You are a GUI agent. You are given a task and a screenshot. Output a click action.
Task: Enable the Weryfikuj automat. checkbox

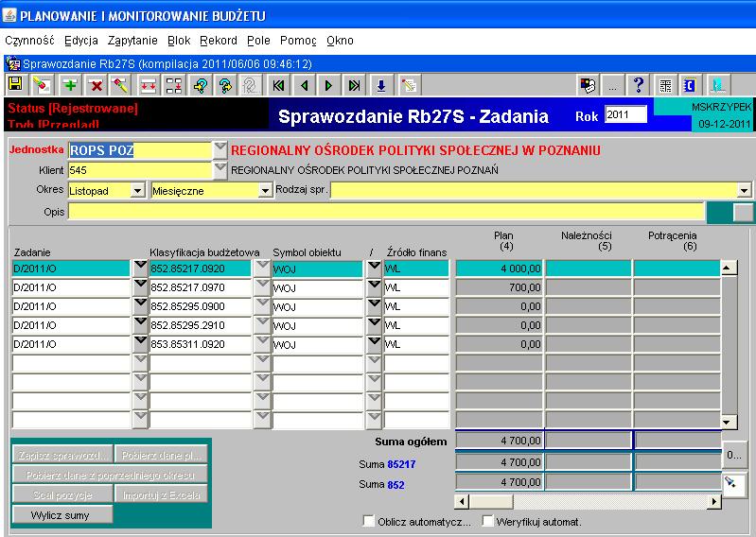[x=488, y=521]
